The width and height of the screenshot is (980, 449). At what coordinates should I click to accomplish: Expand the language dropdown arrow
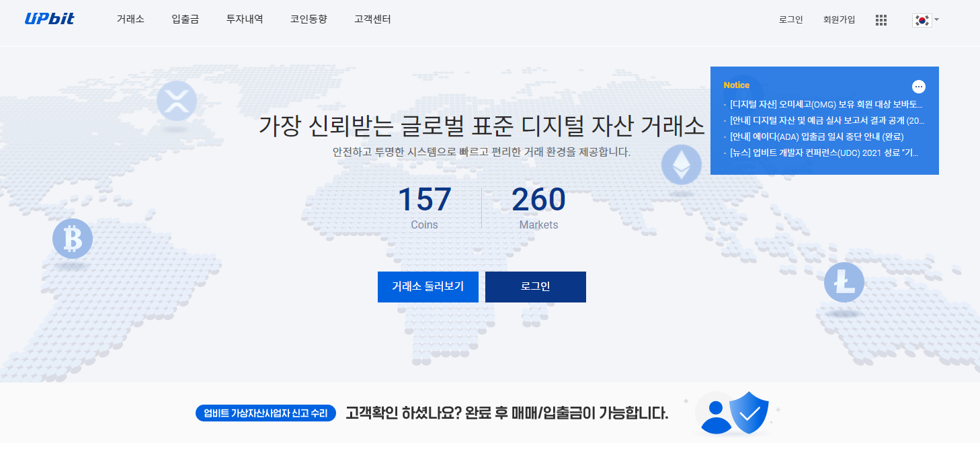(936, 19)
